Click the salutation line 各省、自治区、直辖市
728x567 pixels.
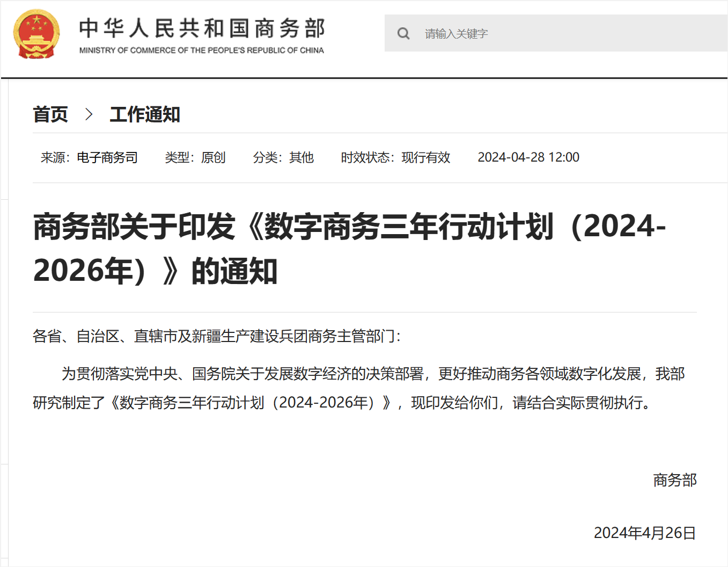pyautogui.click(x=217, y=336)
